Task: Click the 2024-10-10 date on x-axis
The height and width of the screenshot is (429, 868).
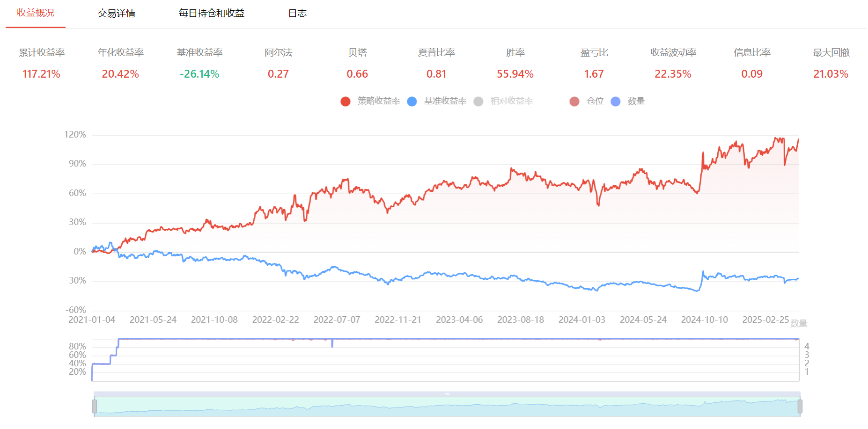Action: point(704,320)
